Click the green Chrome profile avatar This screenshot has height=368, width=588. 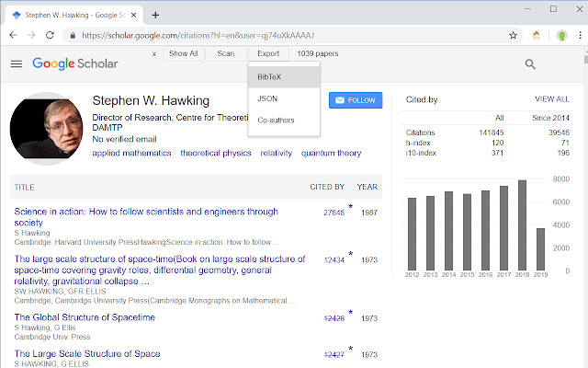coord(560,35)
